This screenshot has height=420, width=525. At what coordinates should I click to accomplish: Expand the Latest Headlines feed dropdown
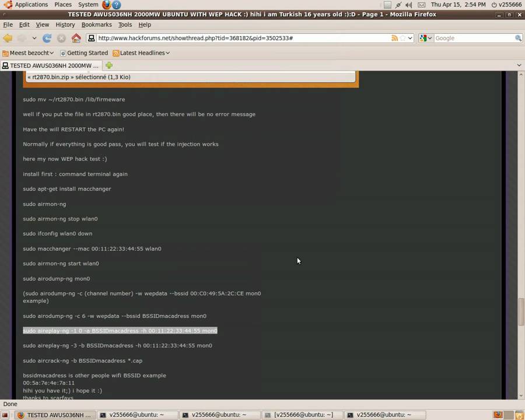[x=141, y=53]
